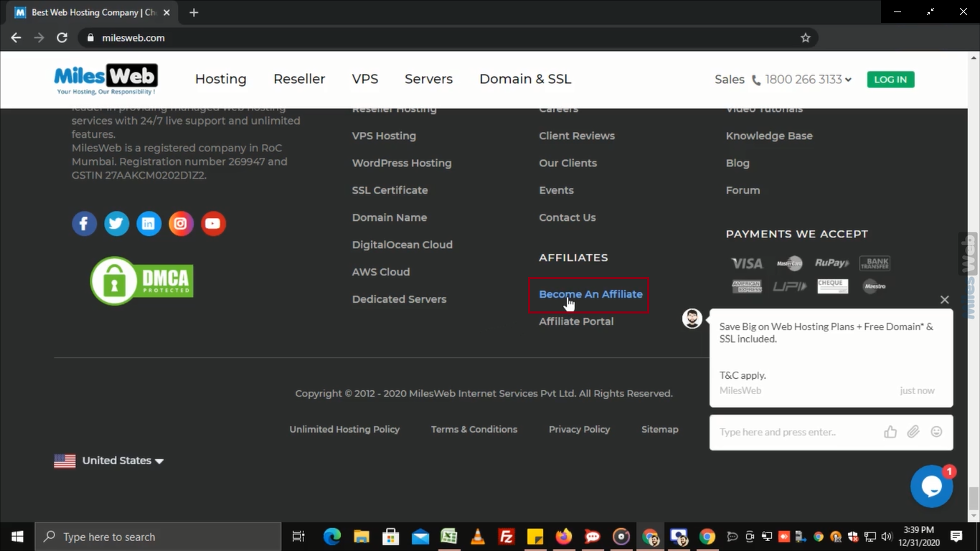Open the VPS menu
Image resolution: width=980 pixels, height=551 pixels.
(365, 80)
